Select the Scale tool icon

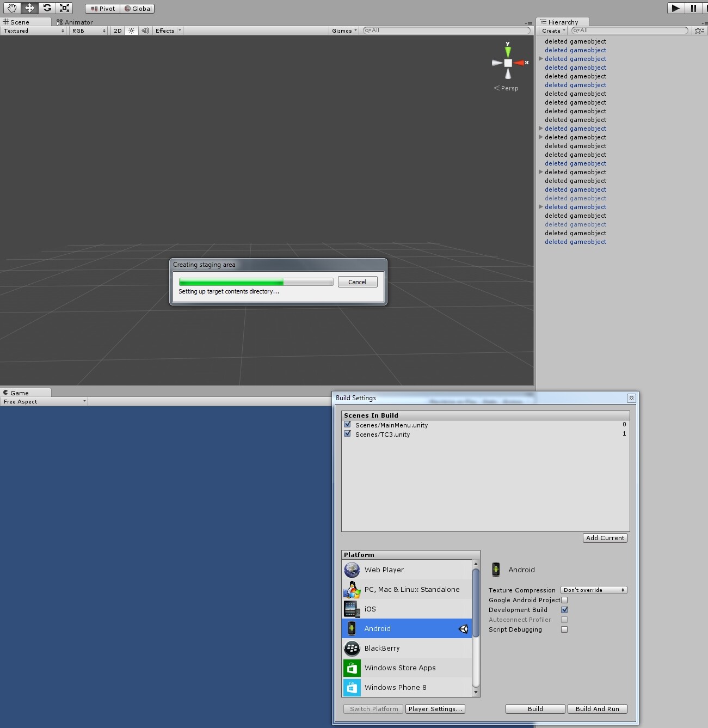coord(65,8)
